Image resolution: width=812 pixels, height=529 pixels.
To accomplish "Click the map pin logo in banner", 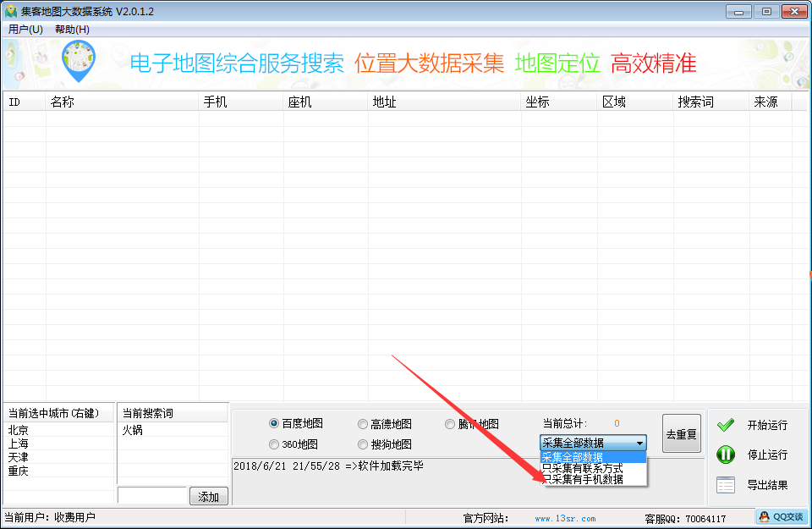I will (x=79, y=62).
